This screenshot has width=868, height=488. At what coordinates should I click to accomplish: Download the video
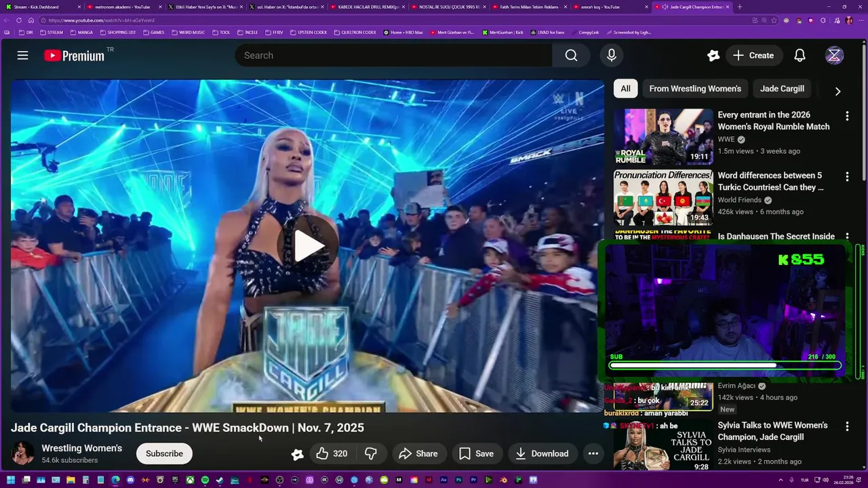tap(542, 453)
